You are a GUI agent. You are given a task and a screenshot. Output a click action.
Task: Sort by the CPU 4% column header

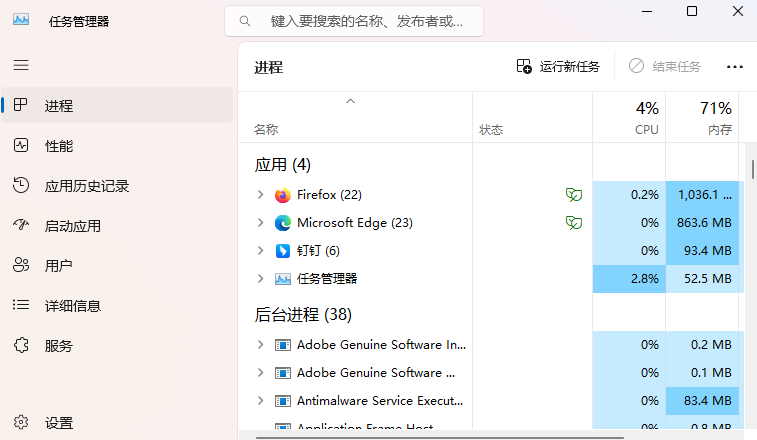tap(629, 117)
